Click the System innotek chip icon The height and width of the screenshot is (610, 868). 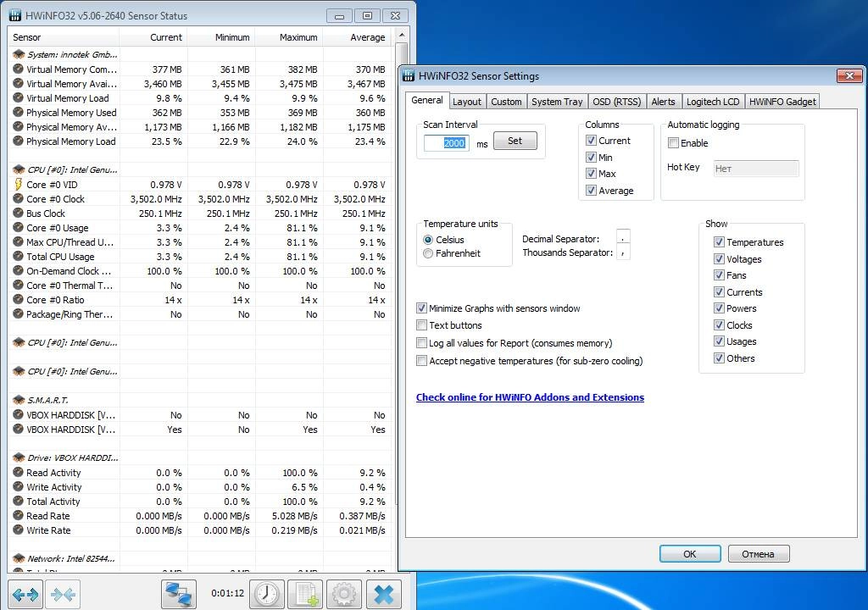coord(19,54)
